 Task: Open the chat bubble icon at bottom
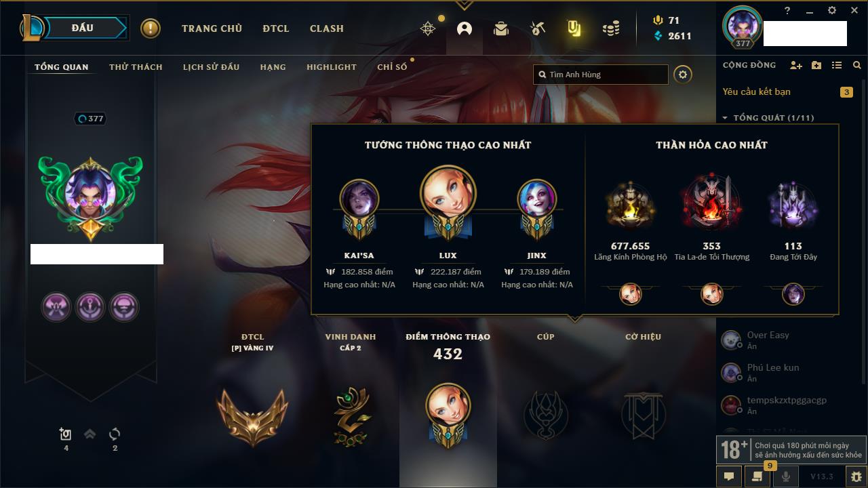pyautogui.click(x=729, y=476)
